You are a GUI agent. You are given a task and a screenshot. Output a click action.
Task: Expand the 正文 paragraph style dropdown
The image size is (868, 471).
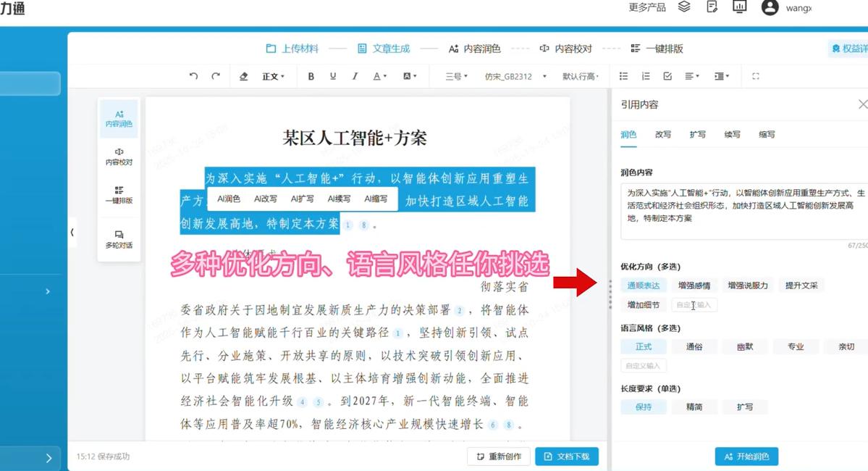(x=273, y=76)
